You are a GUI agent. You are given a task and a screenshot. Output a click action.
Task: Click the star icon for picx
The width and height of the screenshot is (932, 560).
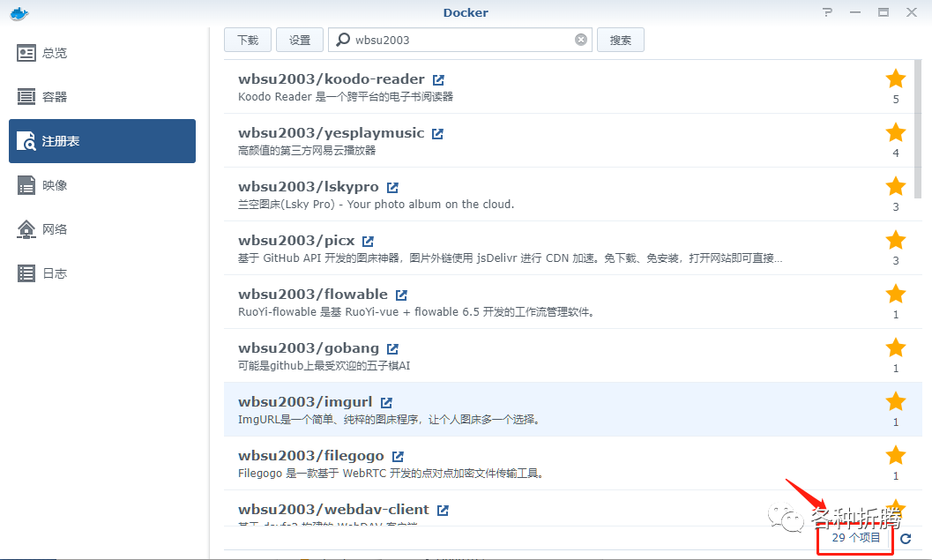coord(896,240)
